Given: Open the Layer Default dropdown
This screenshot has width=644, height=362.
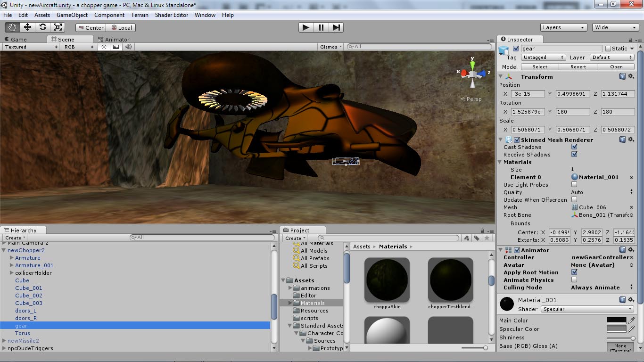Looking at the screenshot, I should [612, 58].
